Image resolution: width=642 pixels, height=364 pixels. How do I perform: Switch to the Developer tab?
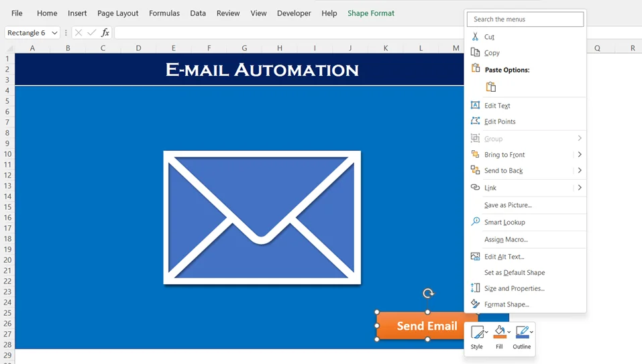294,13
